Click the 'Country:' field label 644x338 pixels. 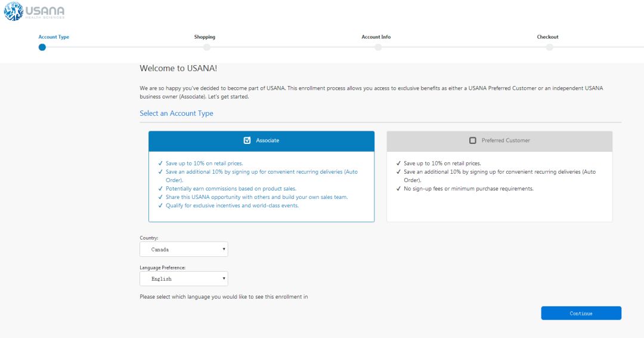[x=148, y=238]
